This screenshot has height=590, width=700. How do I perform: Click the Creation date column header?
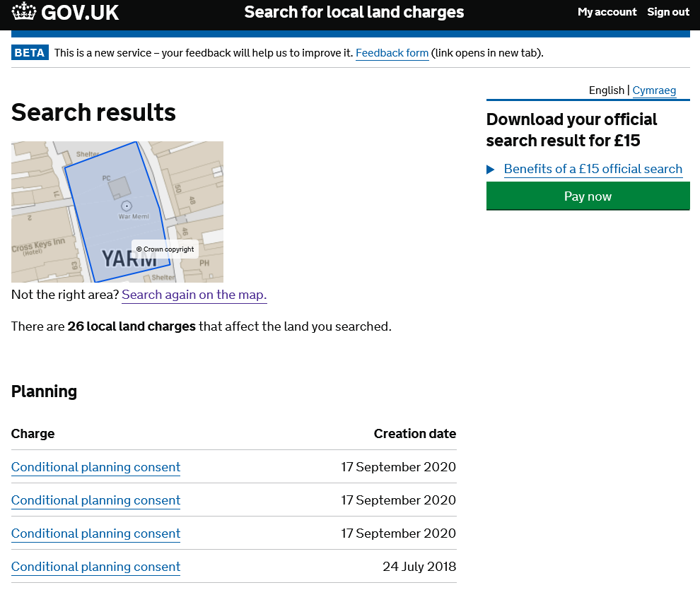415,433
